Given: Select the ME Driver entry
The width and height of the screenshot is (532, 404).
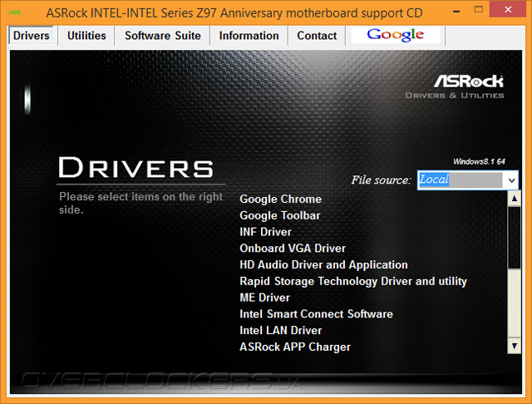Looking at the screenshot, I should coord(264,298).
